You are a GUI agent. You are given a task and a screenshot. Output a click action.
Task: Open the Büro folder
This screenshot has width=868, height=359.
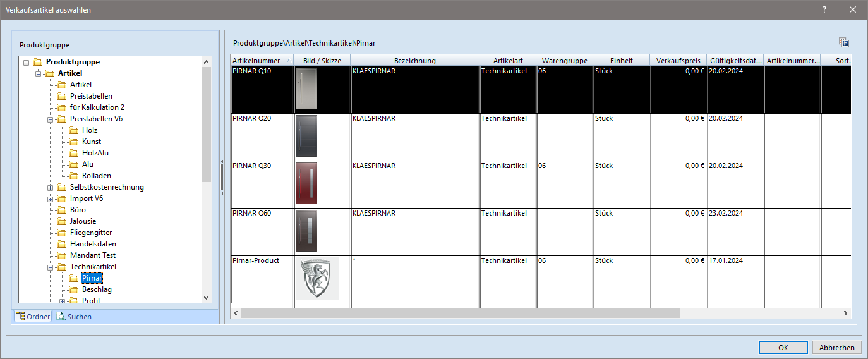[x=78, y=210]
